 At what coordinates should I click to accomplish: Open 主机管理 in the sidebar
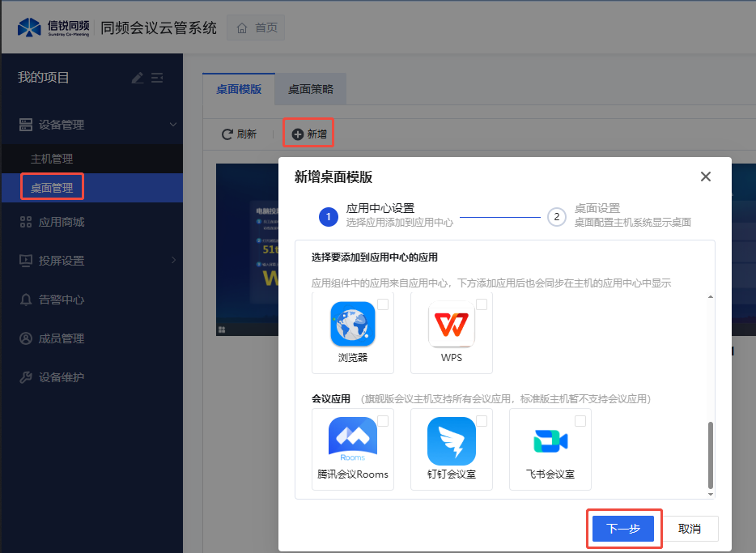pos(52,159)
